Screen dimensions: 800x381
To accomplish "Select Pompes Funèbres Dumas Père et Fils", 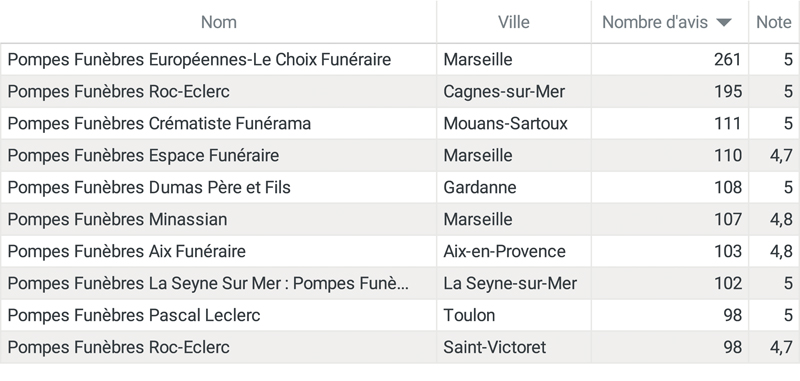I will pyautogui.click(x=400, y=188).
